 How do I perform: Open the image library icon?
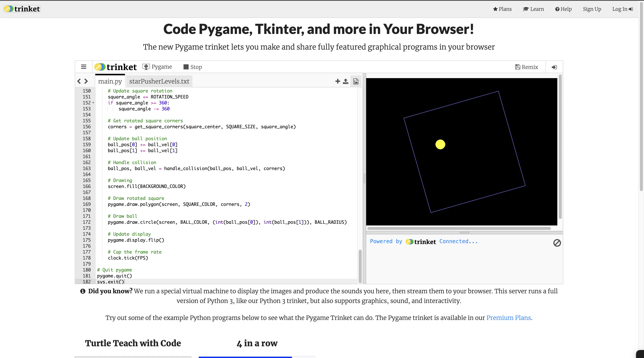356,81
